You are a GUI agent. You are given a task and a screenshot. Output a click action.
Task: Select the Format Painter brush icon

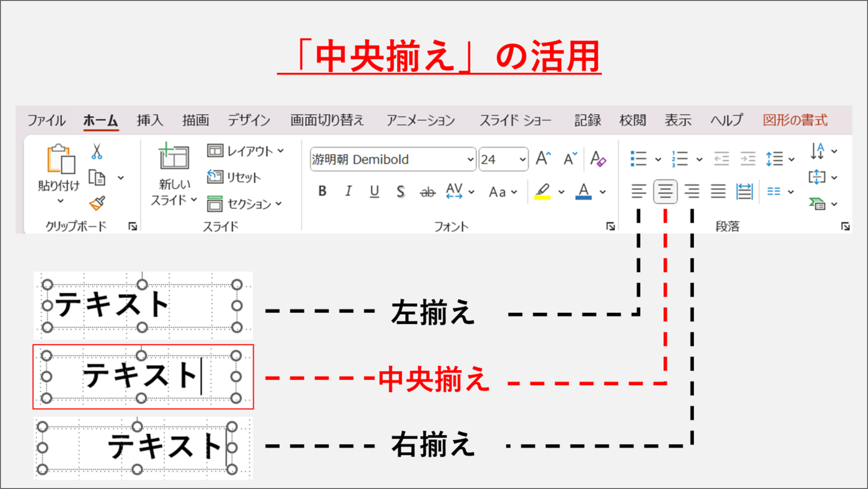pyautogui.click(x=97, y=204)
